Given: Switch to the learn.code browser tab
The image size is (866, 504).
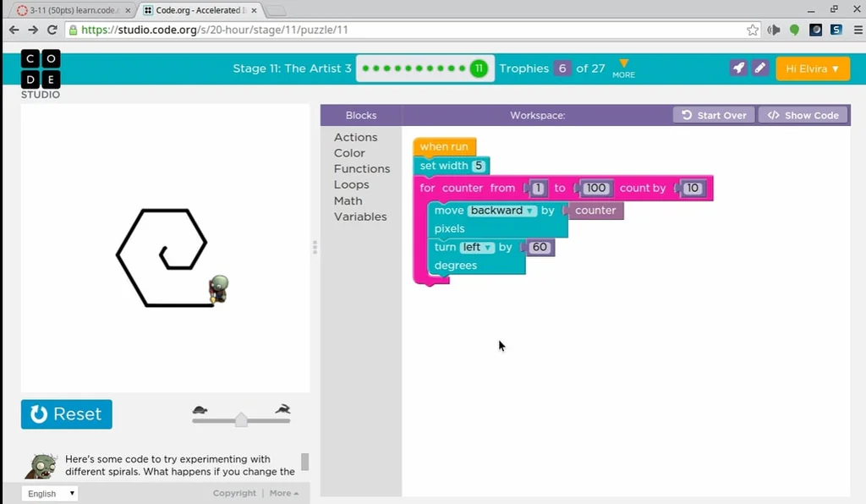Looking at the screenshot, I should 68,10.
